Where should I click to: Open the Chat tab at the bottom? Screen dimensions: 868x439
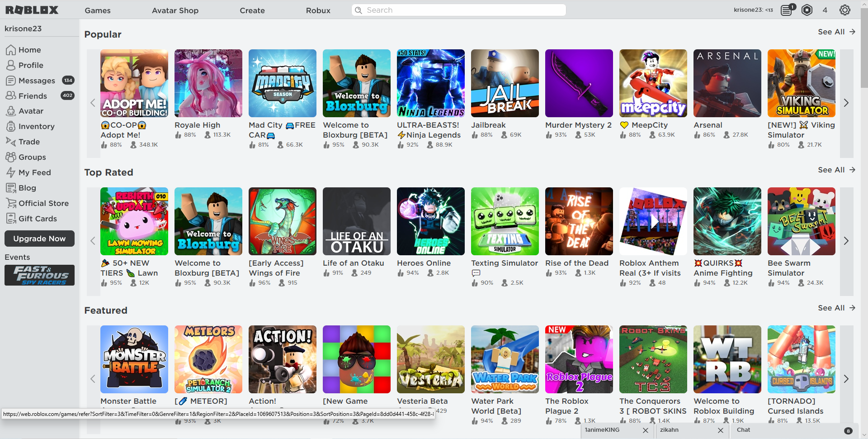[794, 430]
